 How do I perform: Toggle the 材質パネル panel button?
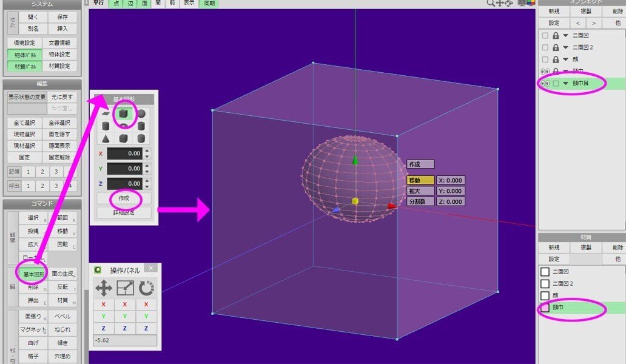(25, 66)
